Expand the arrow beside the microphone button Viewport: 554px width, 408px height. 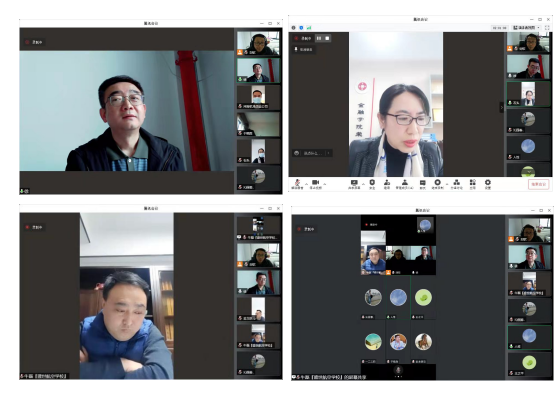[x=306, y=184]
